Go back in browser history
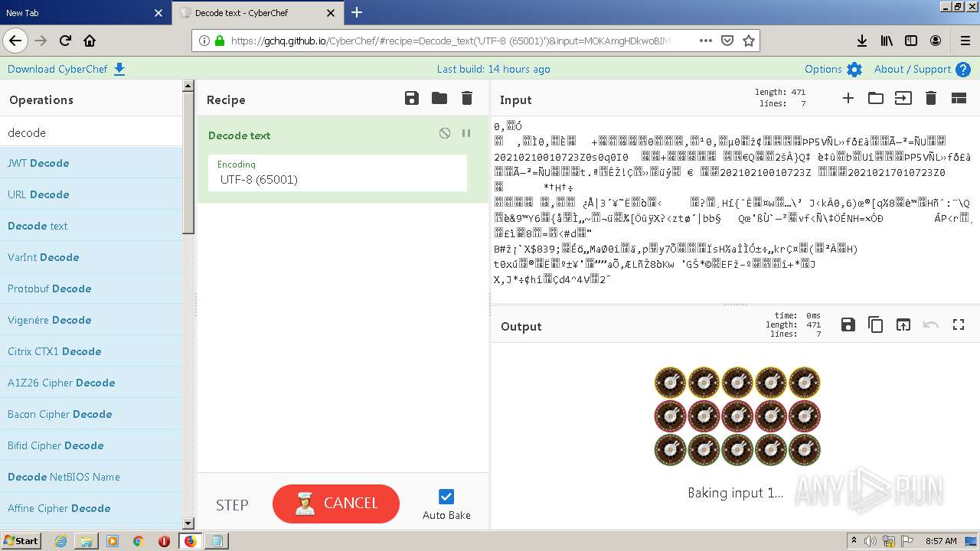 coord(15,41)
